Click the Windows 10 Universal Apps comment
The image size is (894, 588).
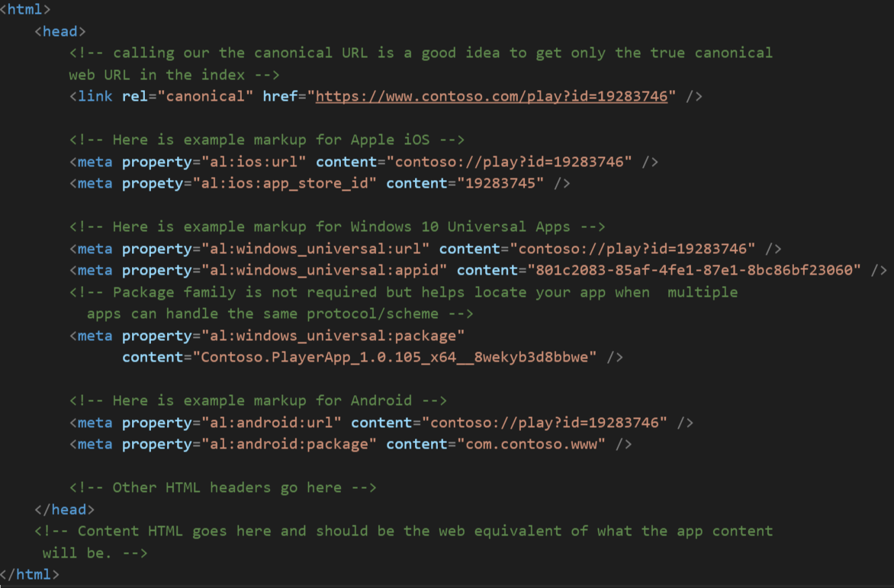pos(337,227)
